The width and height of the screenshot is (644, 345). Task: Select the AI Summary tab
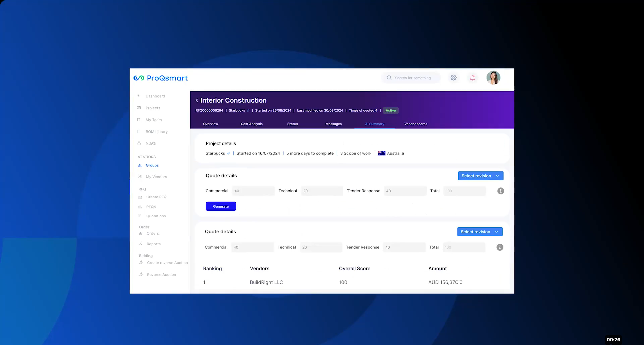pos(375,124)
